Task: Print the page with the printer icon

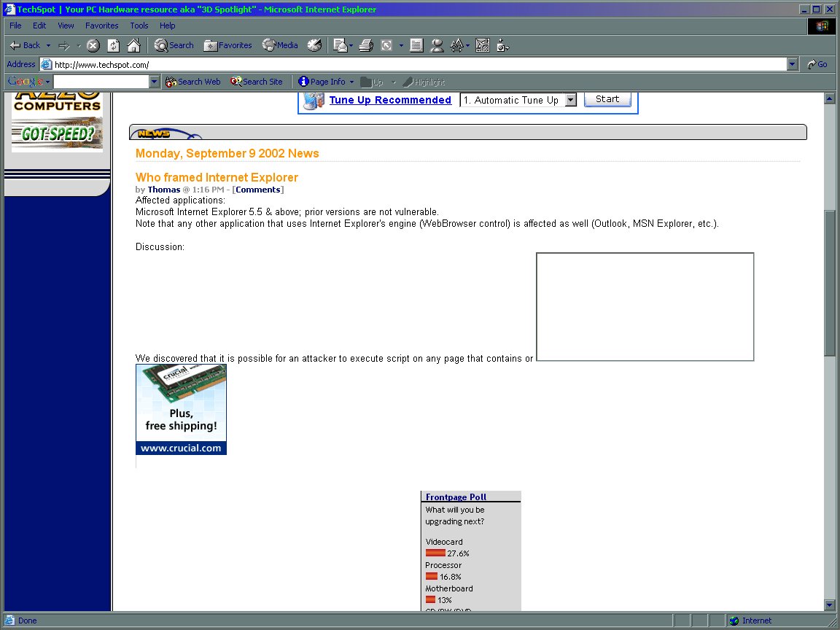Action: (x=367, y=45)
